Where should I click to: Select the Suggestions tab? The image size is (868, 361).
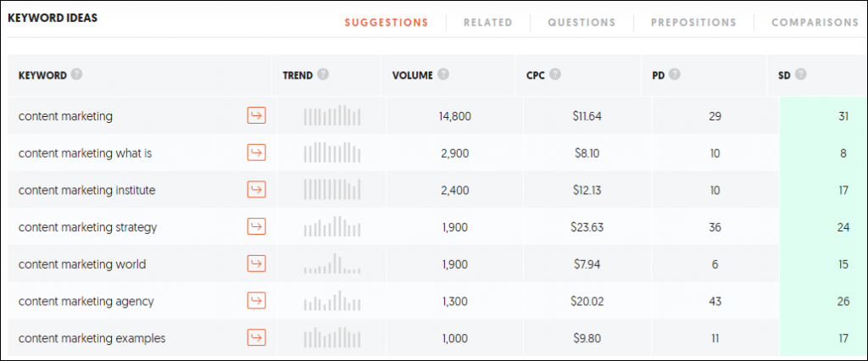(386, 23)
